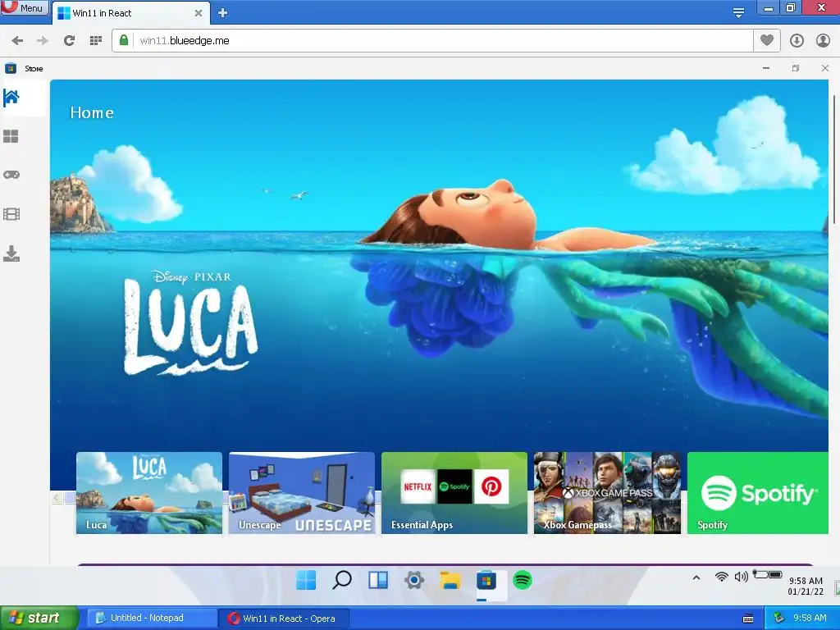Close the Win11 in React tab
The height and width of the screenshot is (630, 840).
point(199,13)
